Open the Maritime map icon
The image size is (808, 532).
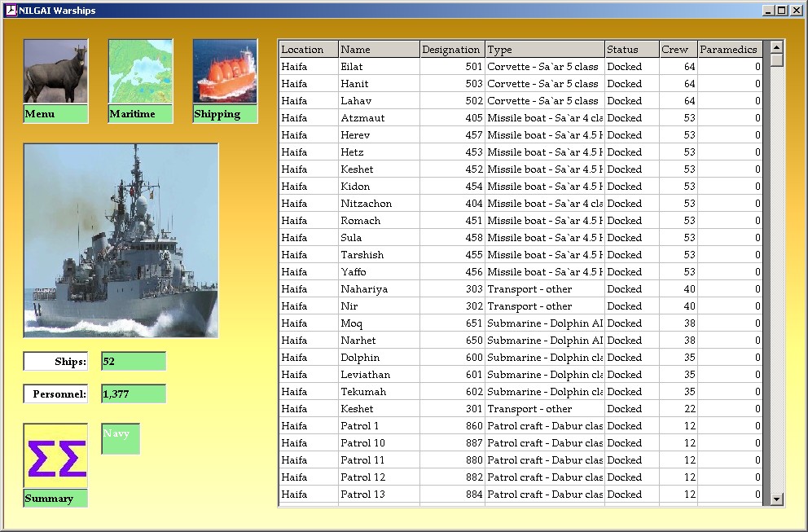[x=140, y=72]
